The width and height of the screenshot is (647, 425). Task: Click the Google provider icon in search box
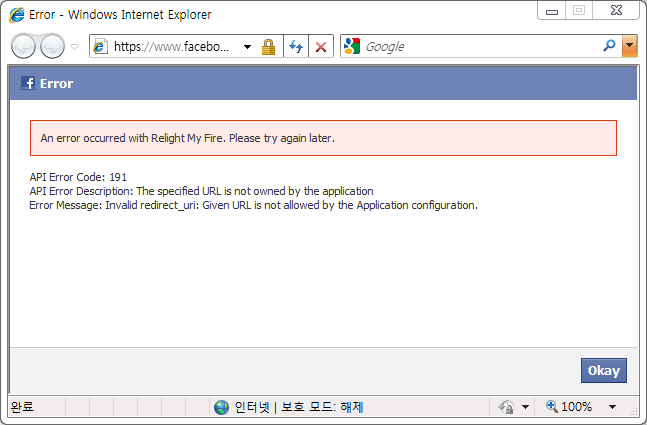[x=352, y=47]
